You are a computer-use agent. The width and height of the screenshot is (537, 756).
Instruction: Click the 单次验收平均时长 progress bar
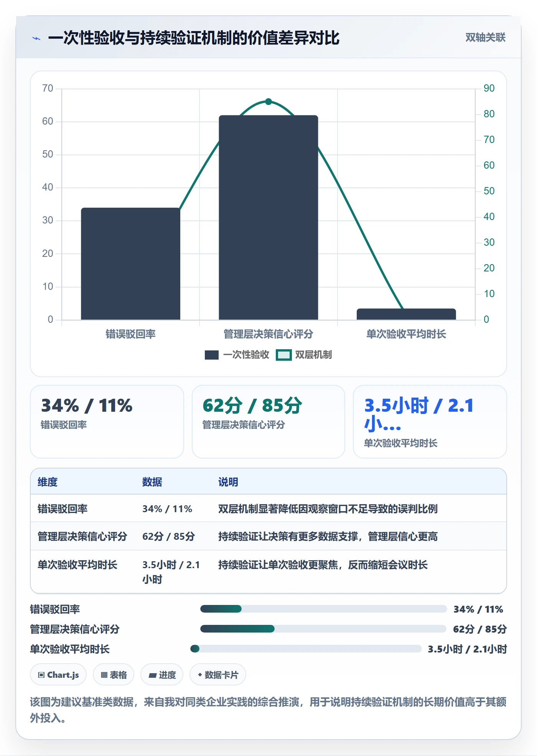(x=306, y=649)
